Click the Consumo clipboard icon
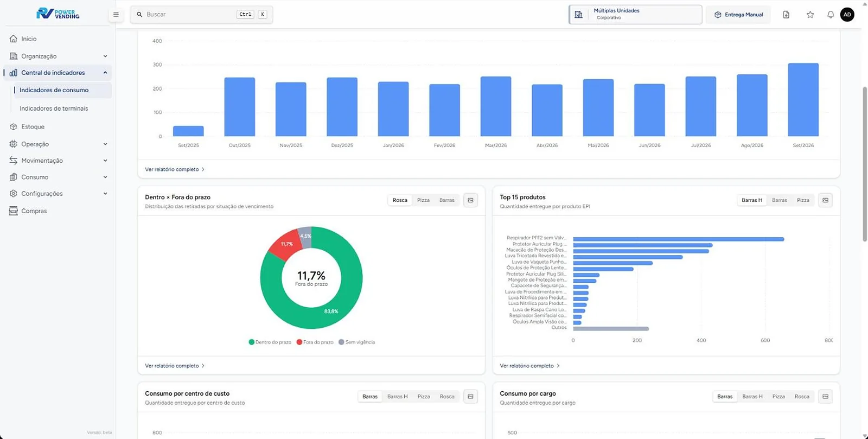868x439 pixels. point(14,177)
